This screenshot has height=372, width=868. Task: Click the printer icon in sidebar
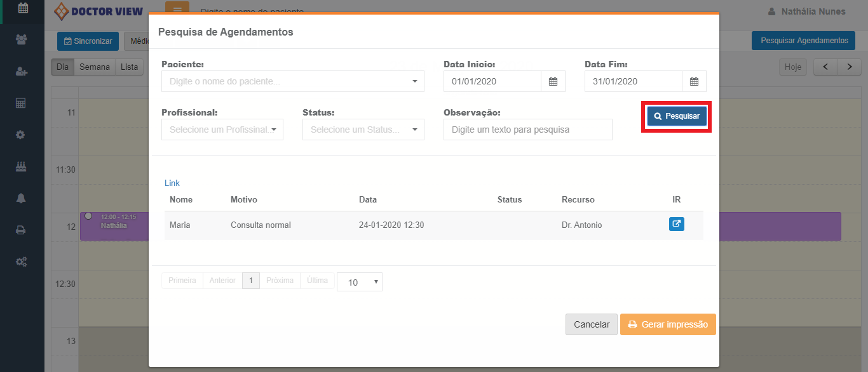coord(21,230)
